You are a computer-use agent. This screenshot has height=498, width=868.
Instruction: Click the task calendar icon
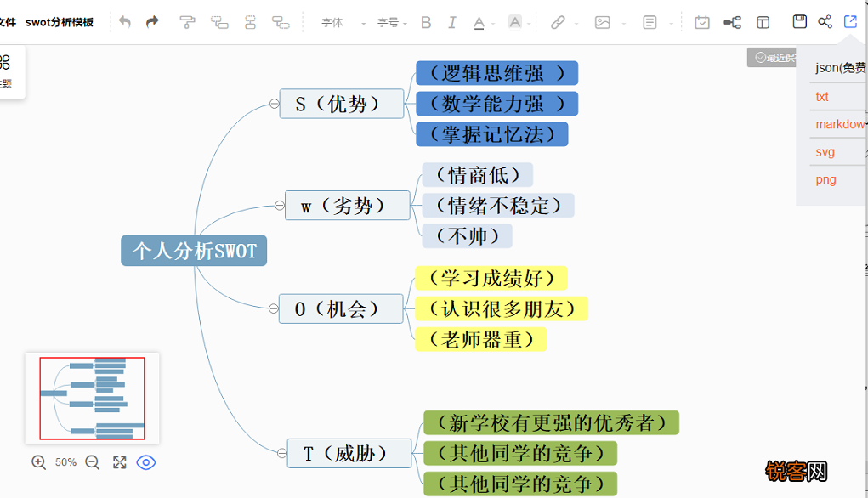[x=702, y=22]
